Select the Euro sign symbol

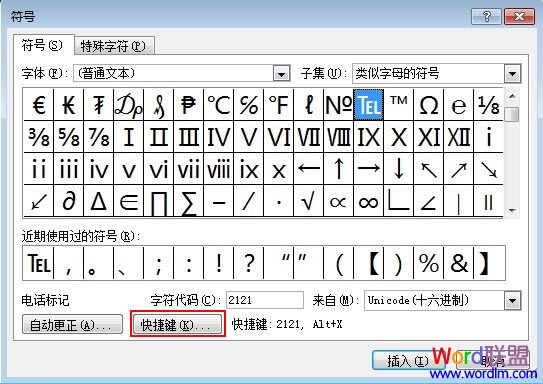tap(38, 105)
